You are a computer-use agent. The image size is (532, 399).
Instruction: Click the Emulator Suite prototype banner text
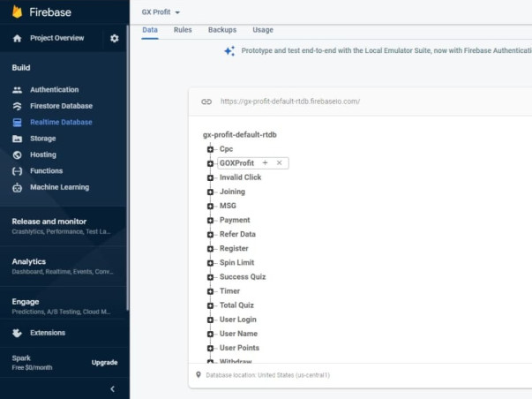(x=386, y=50)
